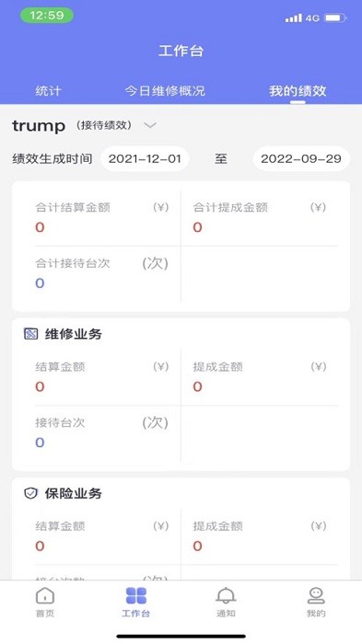Tap the 合计提成金额 value cell

260,218
